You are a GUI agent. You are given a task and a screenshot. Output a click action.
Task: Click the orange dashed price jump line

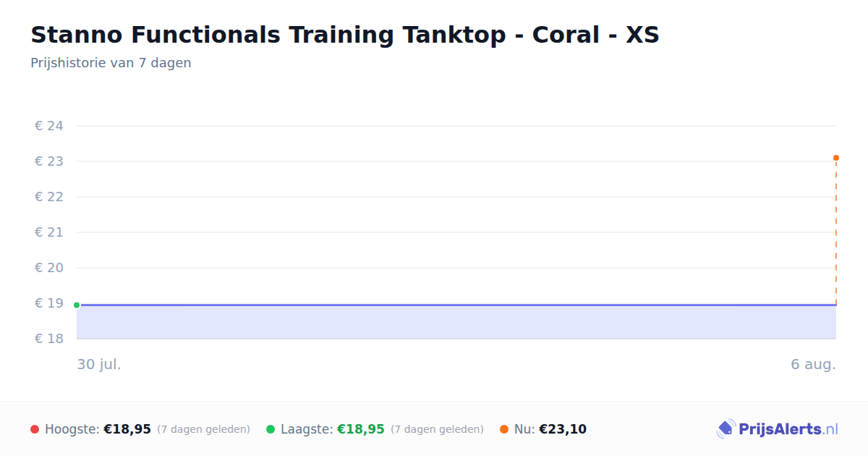tap(836, 232)
